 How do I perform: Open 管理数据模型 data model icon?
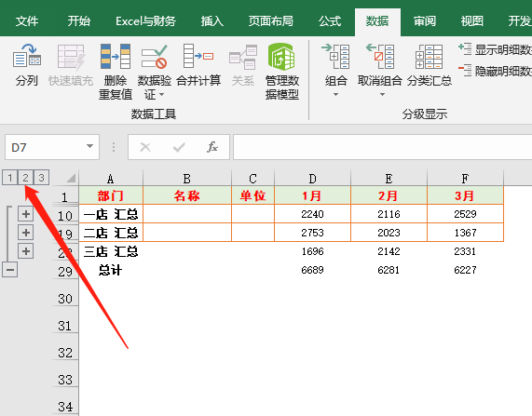point(281,56)
